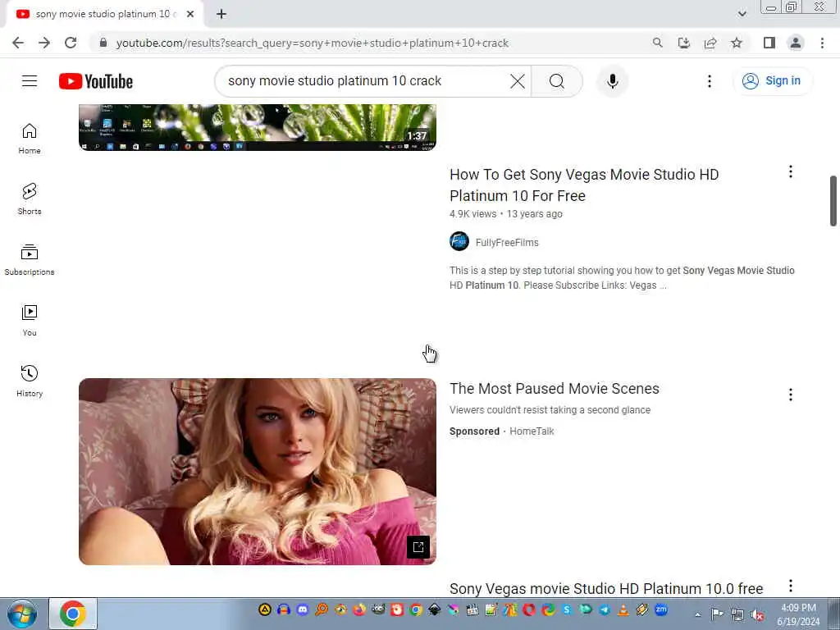This screenshot has height=630, width=840.
Task: Open a new browser tab
Action: click(221, 14)
